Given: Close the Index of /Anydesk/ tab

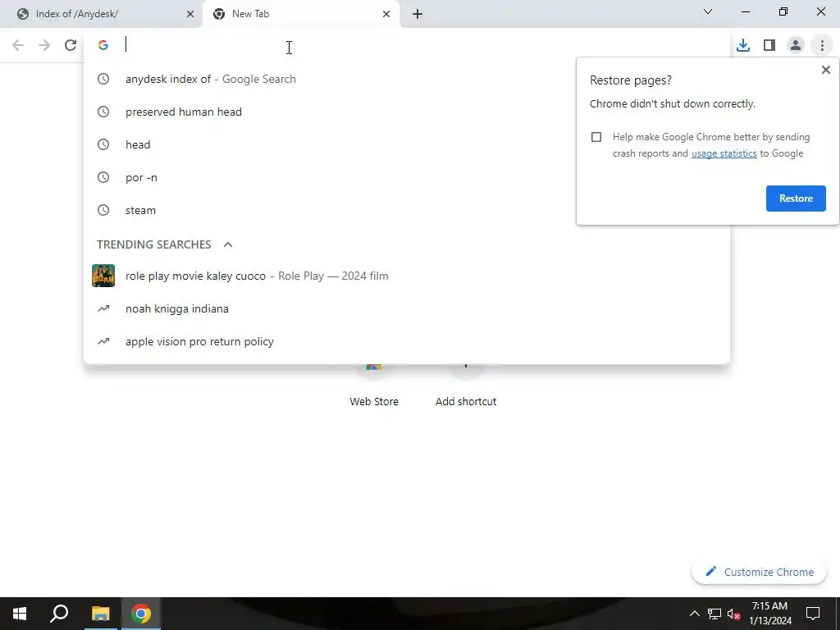Looking at the screenshot, I should click(x=190, y=14).
